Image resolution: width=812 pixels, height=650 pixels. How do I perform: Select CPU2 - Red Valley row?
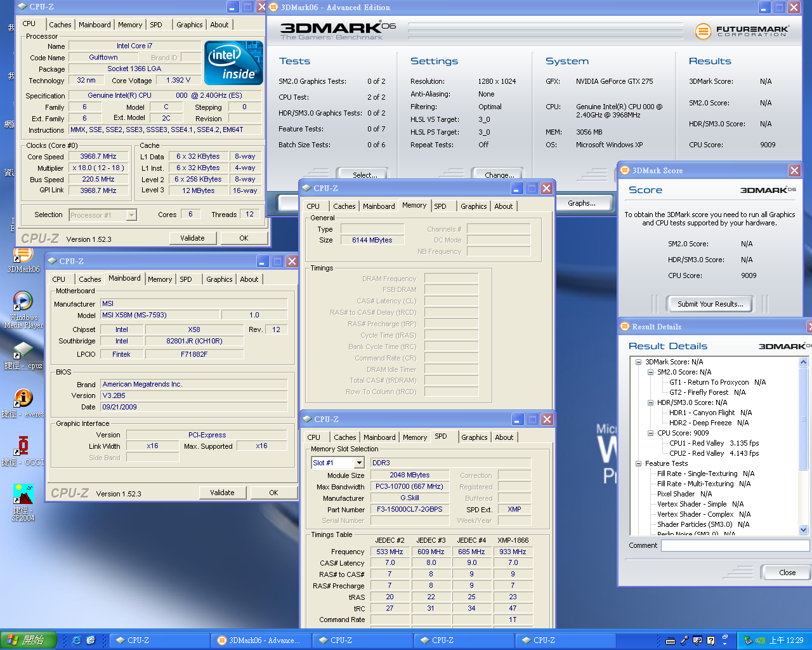point(714,453)
